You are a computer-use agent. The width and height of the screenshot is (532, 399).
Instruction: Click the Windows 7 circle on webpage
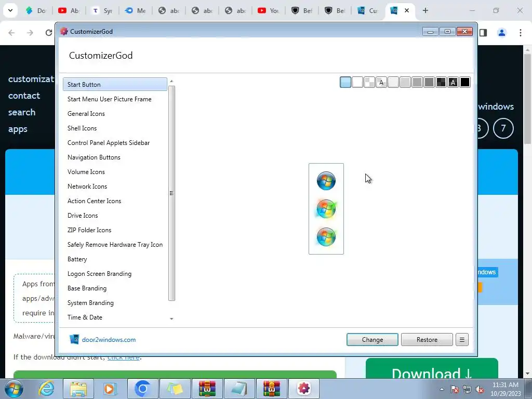pyautogui.click(x=503, y=128)
